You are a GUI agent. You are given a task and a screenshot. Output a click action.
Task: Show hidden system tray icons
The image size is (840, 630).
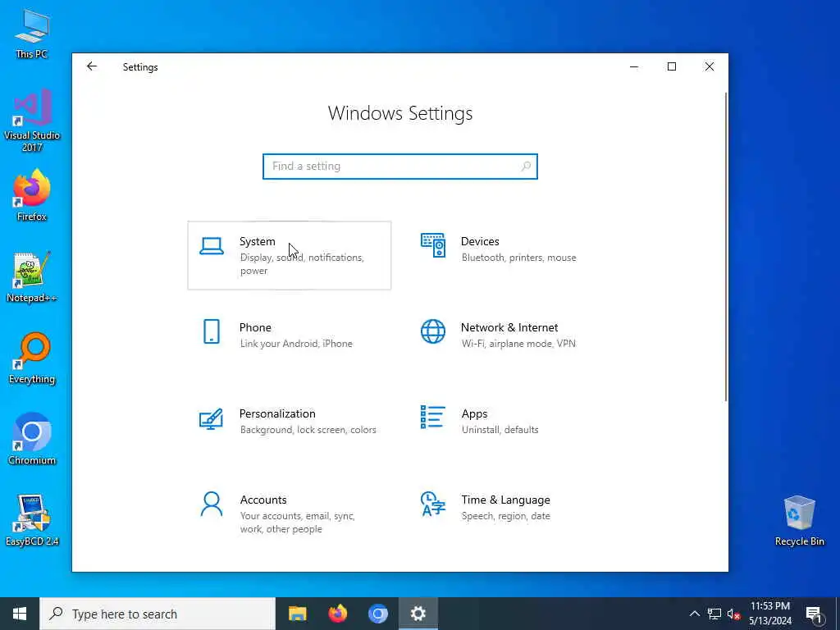pyautogui.click(x=694, y=614)
